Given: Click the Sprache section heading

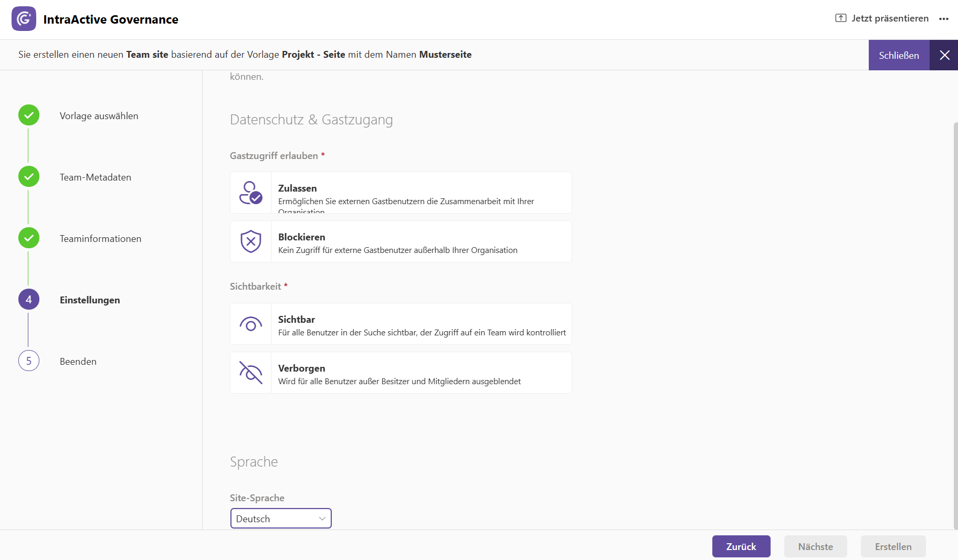Looking at the screenshot, I should tap(254, 462).
